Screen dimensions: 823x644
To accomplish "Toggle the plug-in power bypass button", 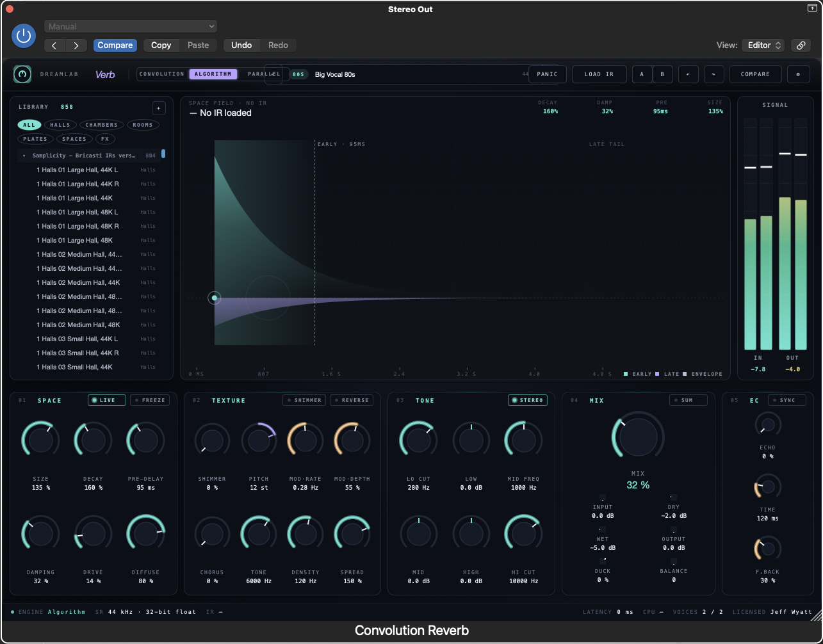I will (x=24, y=36).
